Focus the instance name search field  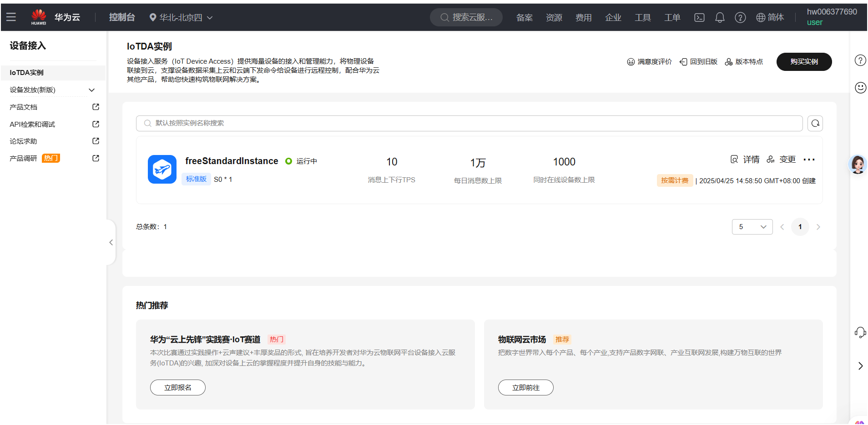(x=469, y=123)
